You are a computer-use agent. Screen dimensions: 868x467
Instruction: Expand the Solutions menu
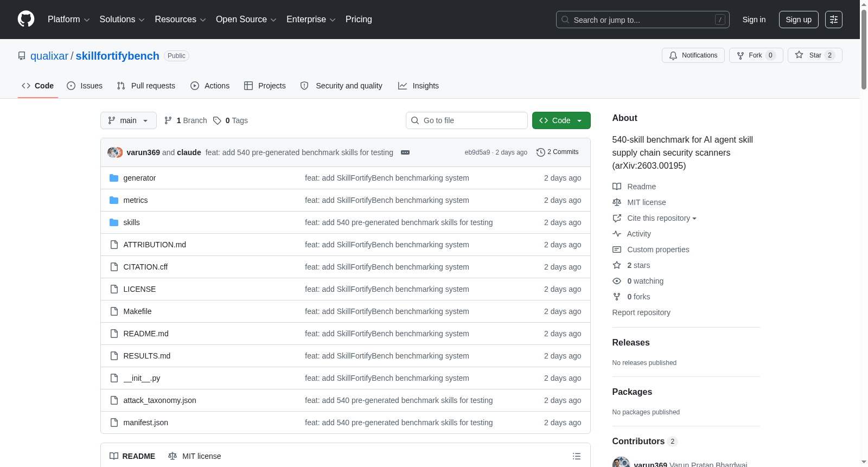(x=122, y=20)
